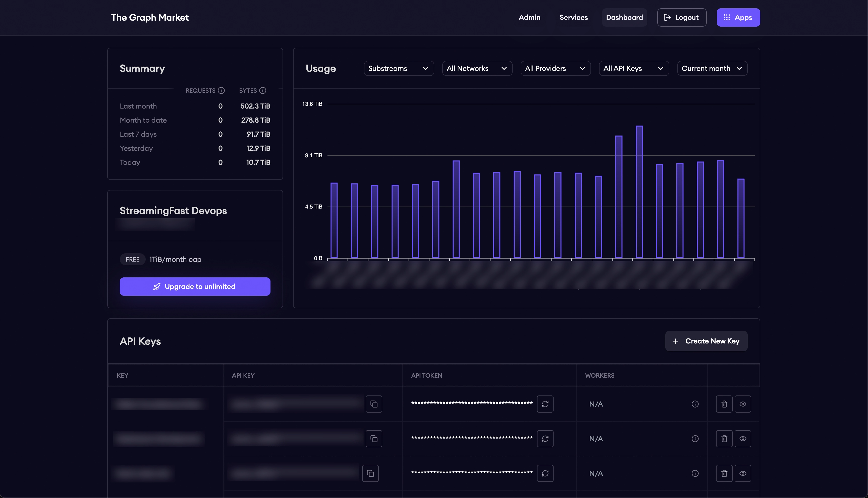Click the first row's N/A workers value
Screen dimensions: 868x498
(x=596, y=404)
